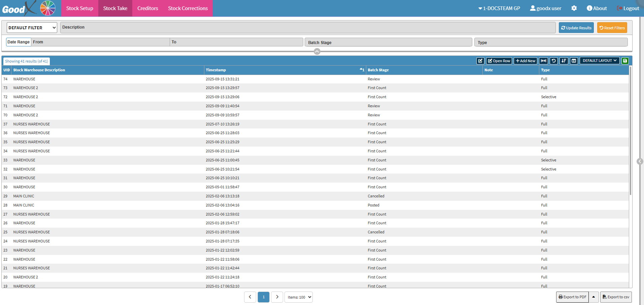Open the column chooser icon
644x305 pixels.
click(x=574, y=61)
